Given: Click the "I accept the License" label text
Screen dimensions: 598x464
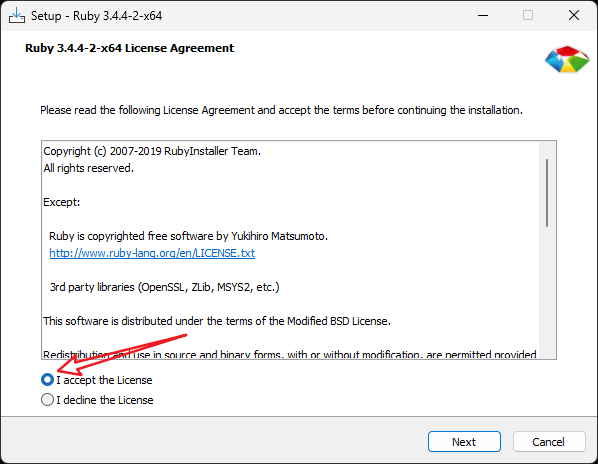Looking at the screenshot, I should click(x=104, y=380).
